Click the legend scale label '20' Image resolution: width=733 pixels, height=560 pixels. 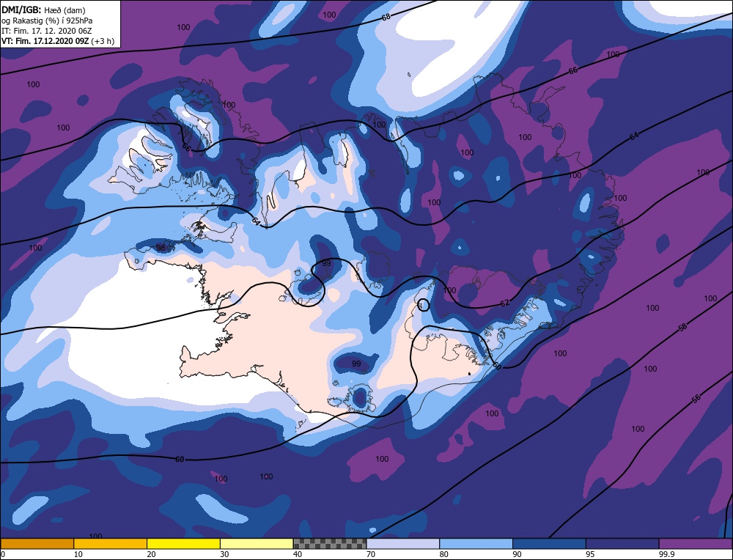tap(152, 554)
